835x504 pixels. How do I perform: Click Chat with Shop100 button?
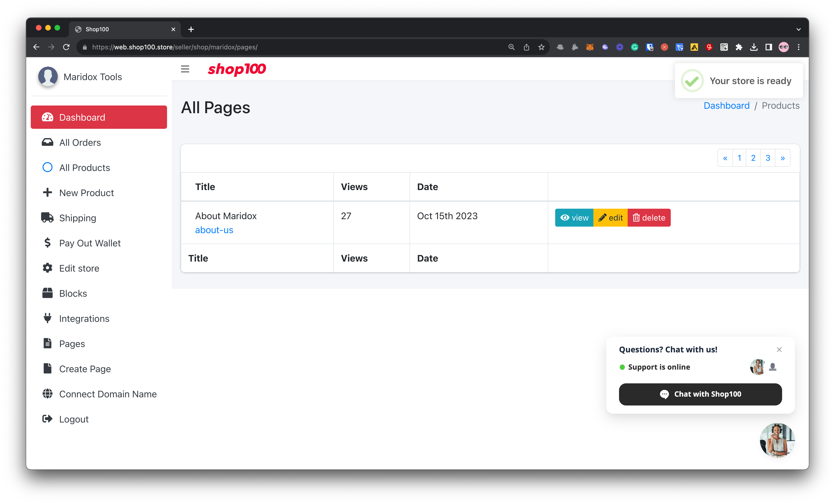701,394
